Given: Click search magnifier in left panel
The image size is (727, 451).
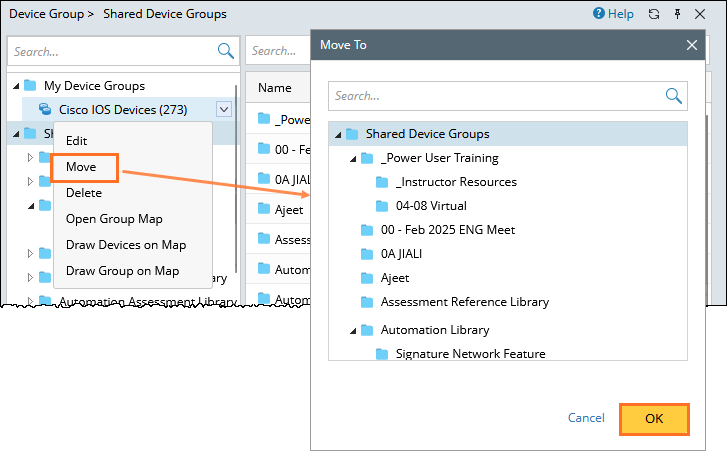Looking at the screenshot, I should click(225, 51).
